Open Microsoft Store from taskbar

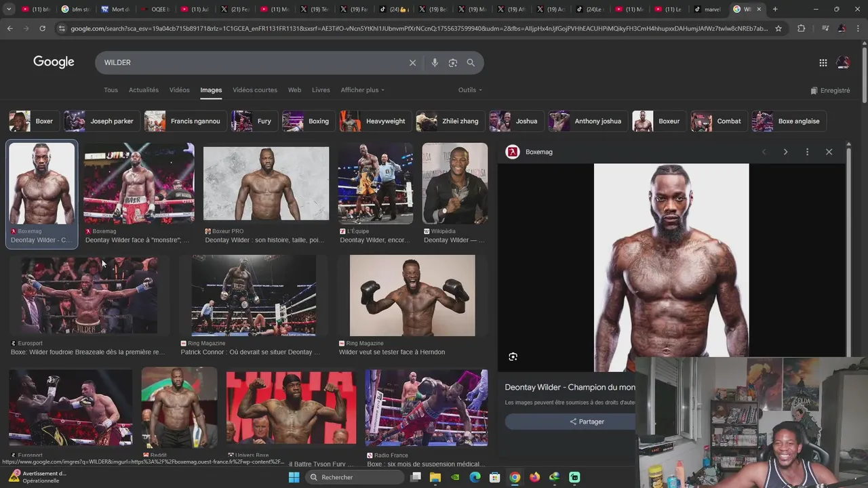click(x=494, y=477)
